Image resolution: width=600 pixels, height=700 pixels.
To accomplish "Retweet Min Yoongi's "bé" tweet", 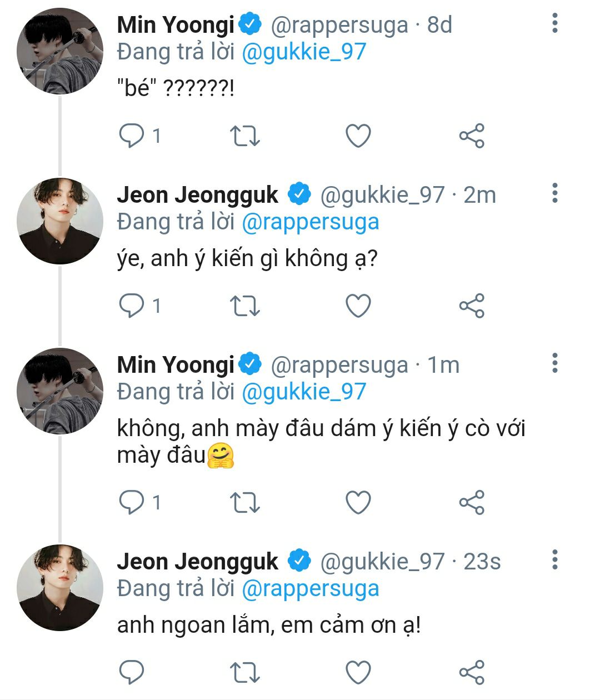I will (244, 136).
